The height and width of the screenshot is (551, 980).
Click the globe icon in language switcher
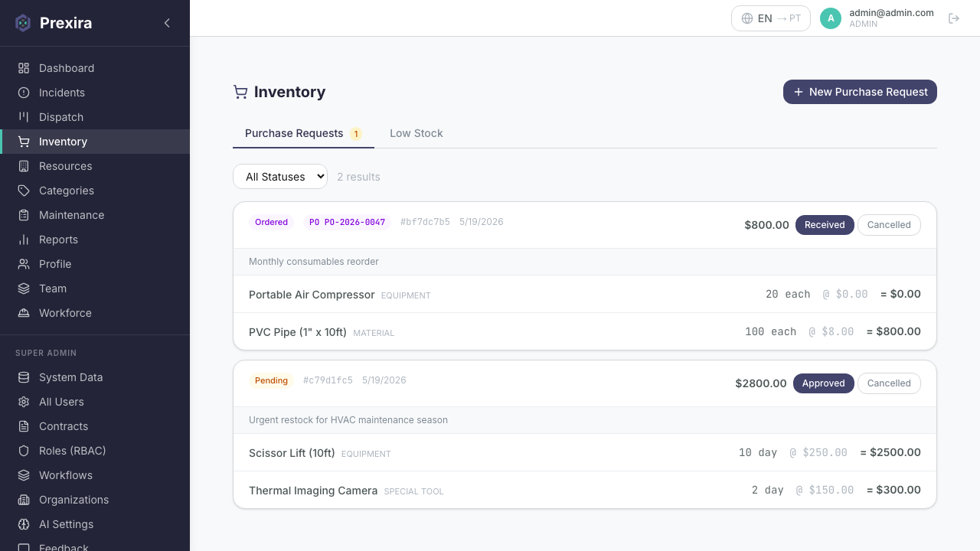tap(747, 18)
